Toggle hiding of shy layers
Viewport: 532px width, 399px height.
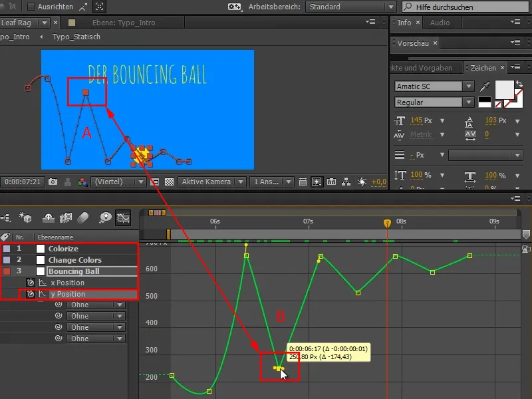pos(48,217)
